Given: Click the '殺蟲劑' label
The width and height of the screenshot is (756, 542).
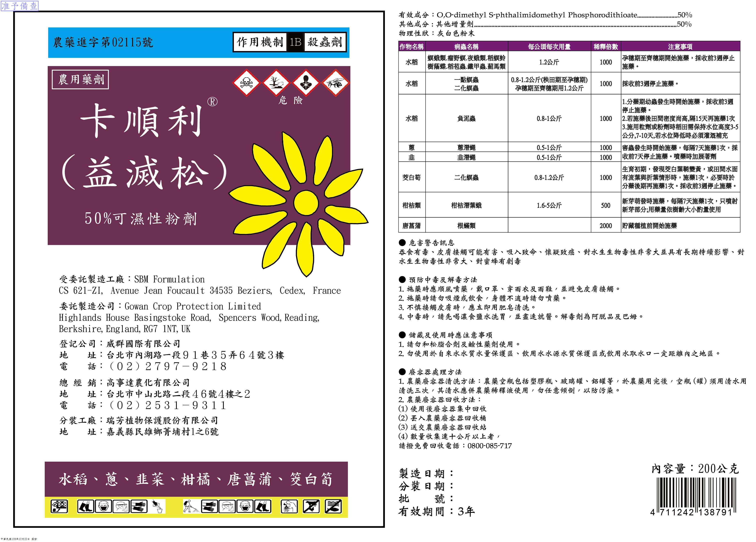Looking at the screenshot, I should point(325,42).
